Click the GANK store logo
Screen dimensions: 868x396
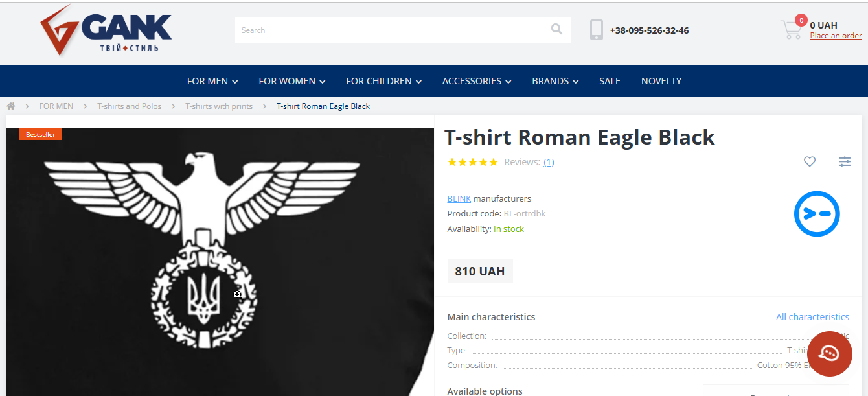pyautogui.click(x=106, y=30)
